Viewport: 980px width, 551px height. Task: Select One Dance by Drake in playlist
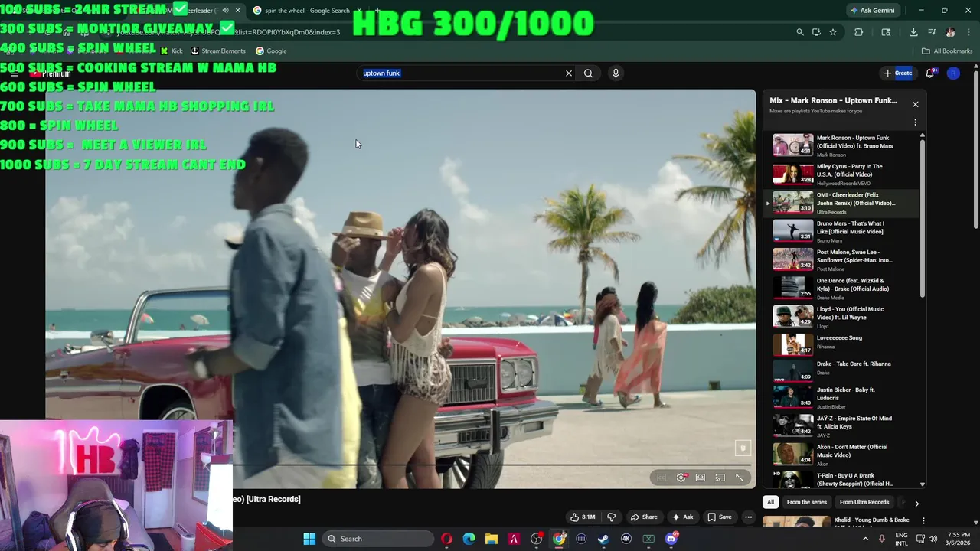842,289
